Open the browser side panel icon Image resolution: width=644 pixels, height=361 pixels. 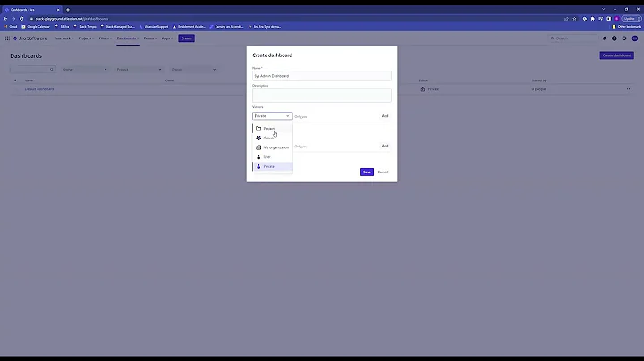click(609, 19)
